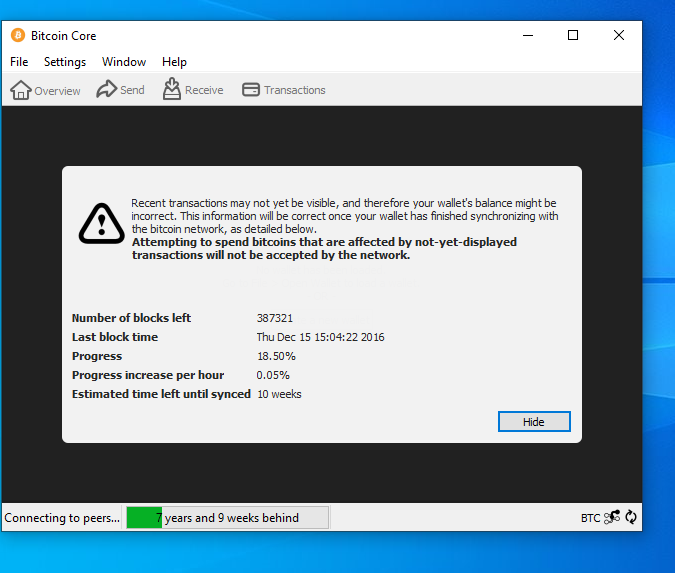Click the Estimated time left until synced label

click(x=161, y=394)
